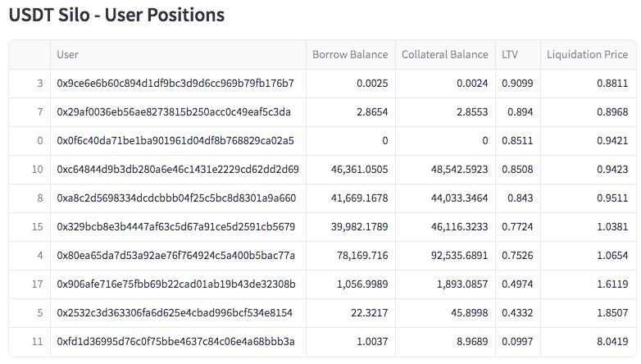
Task: Click the Liquidation Price column header
Action: (x=587, y=55)
